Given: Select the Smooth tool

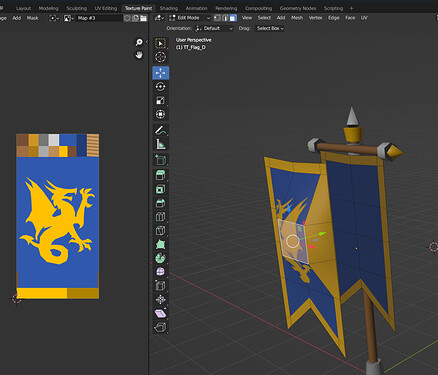Looking at the screenshot, I should 160,272.
